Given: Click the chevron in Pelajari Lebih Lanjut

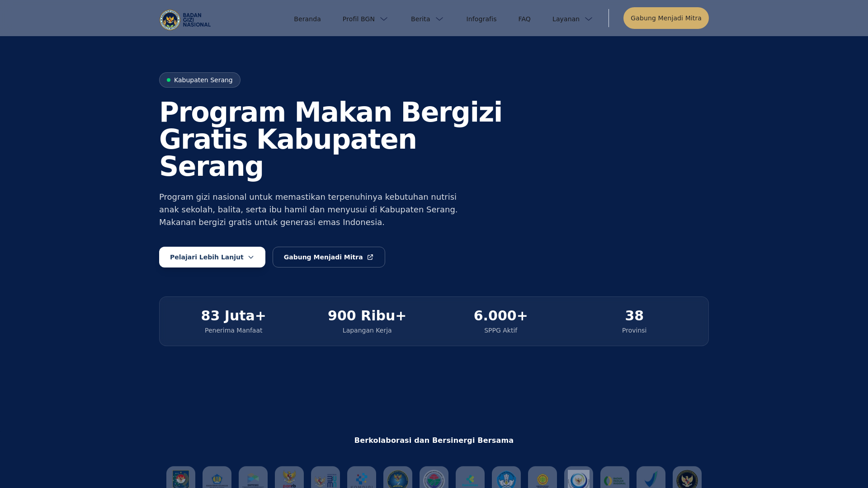Looking at the screenshot, I should coord(251,257).
